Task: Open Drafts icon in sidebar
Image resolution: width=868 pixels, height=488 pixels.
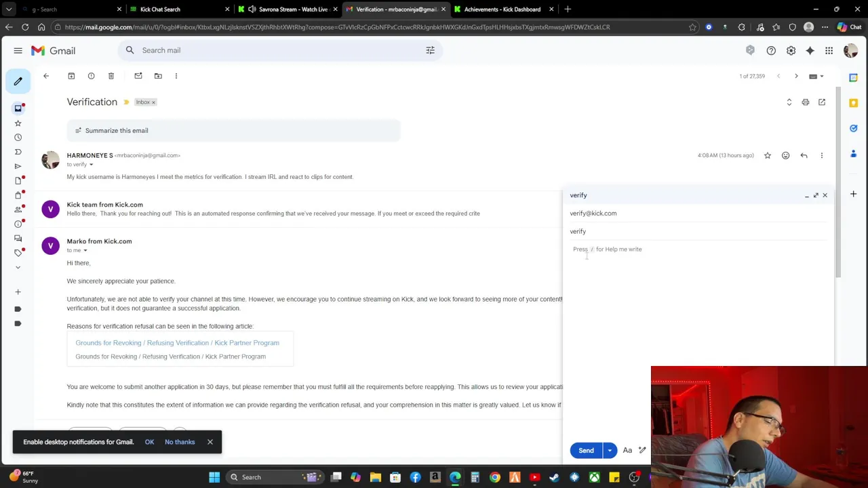Action: coord(18,180)
